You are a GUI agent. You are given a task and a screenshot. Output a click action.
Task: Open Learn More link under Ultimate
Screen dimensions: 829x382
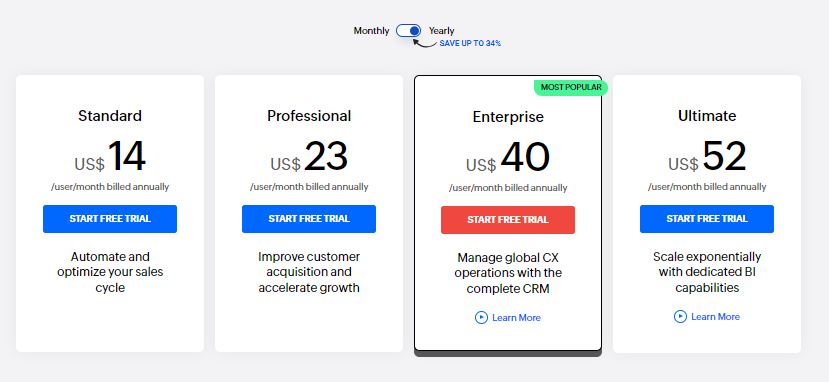pos(715,316)
